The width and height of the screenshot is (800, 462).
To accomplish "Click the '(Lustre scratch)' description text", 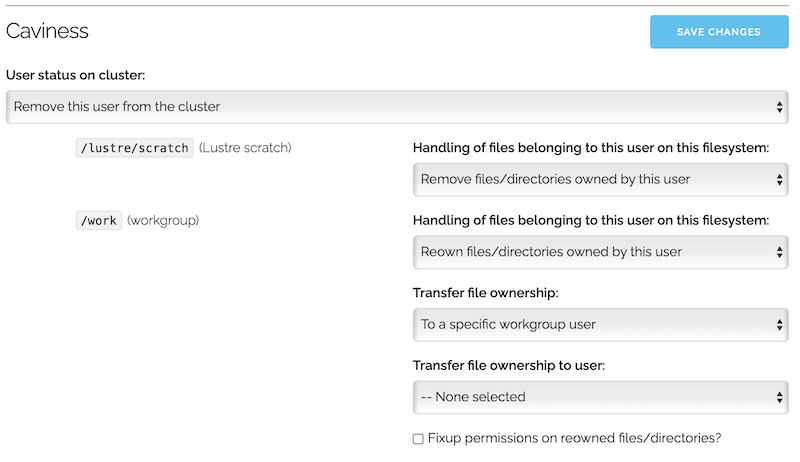I will coord(245,148).
